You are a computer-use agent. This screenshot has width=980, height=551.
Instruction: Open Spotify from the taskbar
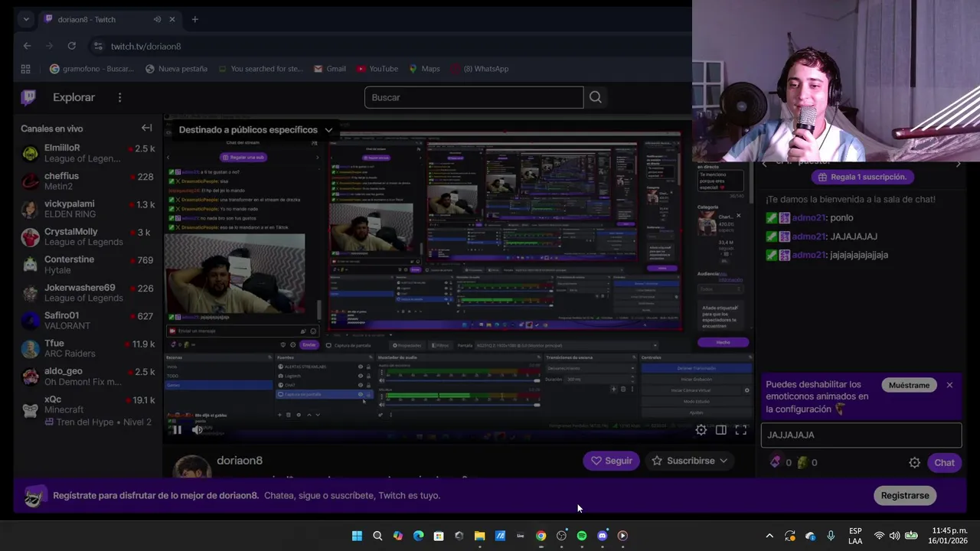point(582,536)
